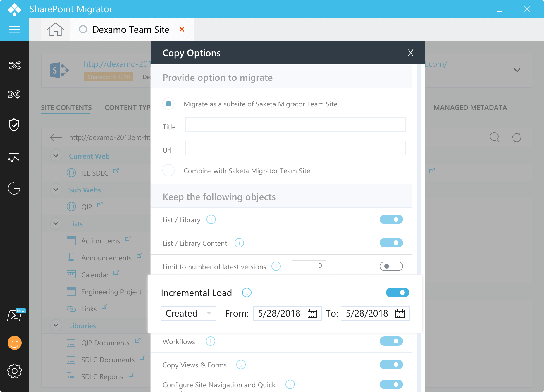Switch to CONTENT TYPES tab
Viewport: 544px width, 392px height.
[x=128, y=108]
